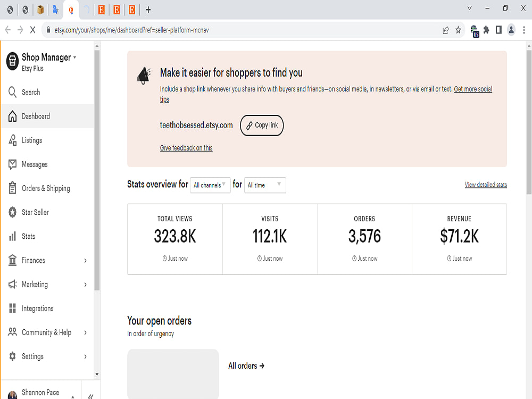
Task: Click the Community & Help people icon
Action: (x=12, y=332)
